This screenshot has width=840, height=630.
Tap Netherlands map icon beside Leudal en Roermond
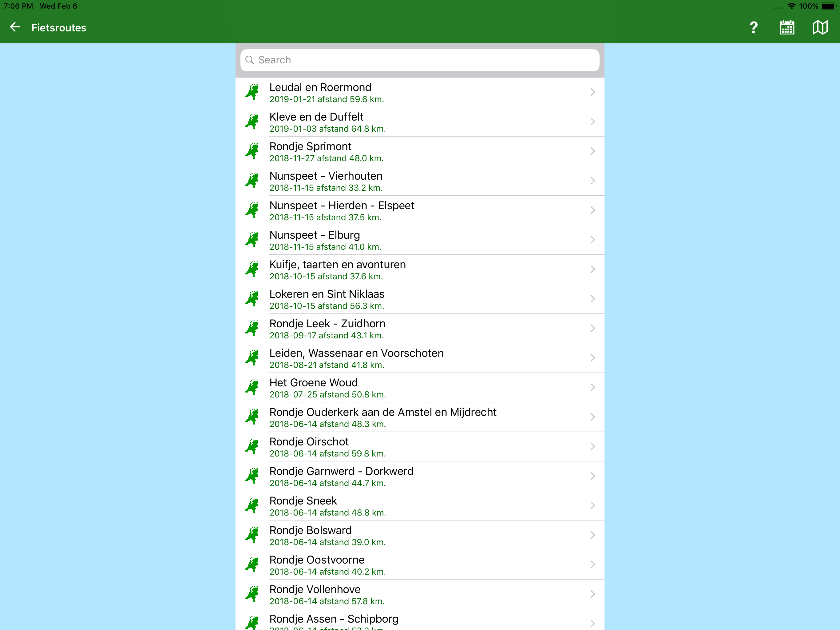coord(252,92)
